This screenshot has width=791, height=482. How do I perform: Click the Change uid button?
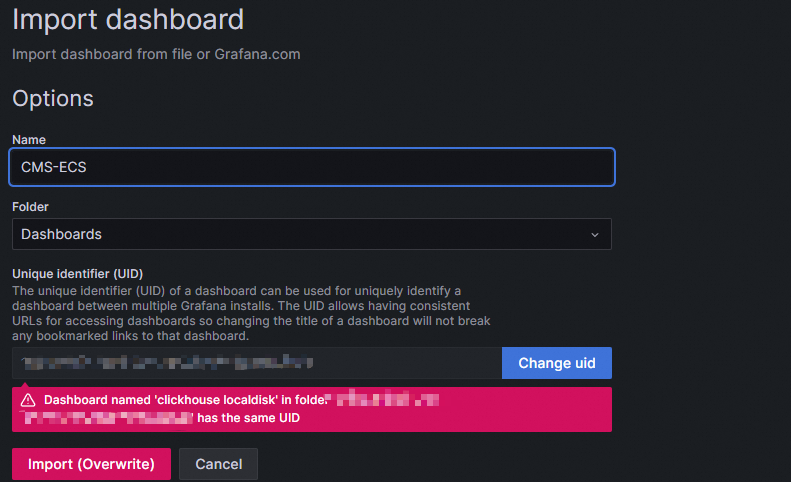[x=556, y=363]
